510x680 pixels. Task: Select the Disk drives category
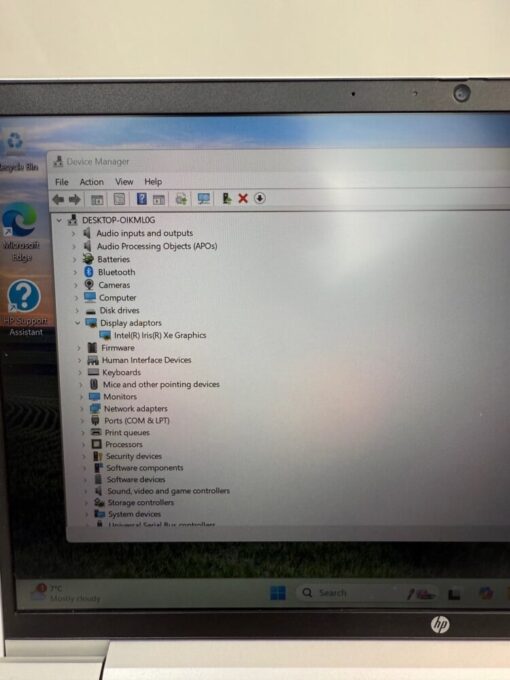(119, 311)
